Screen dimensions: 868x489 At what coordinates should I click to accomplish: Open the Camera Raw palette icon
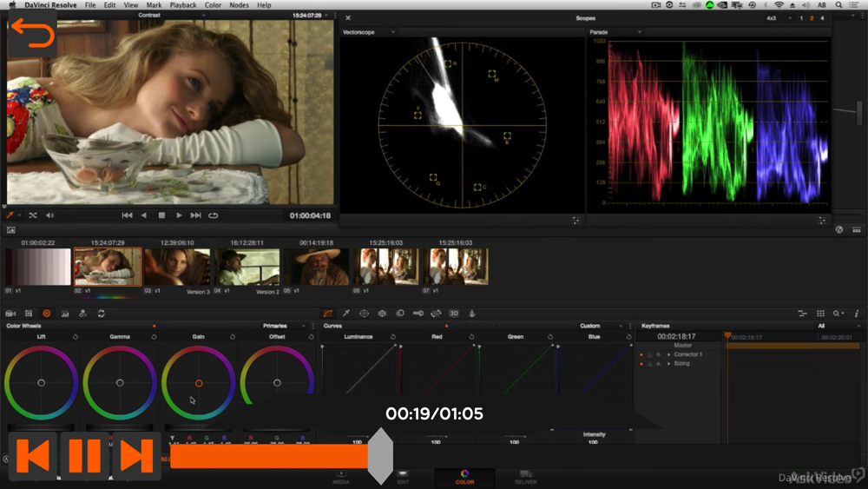click(x=11, y=314)
